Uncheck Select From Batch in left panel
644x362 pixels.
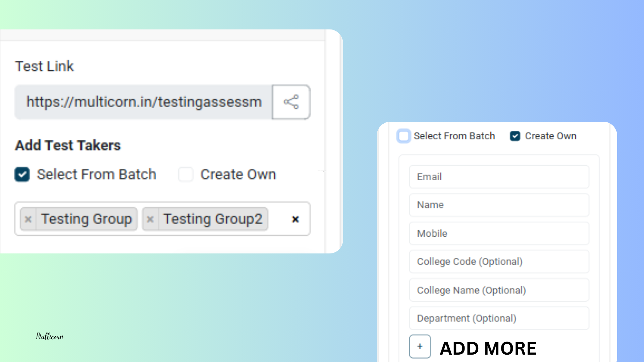[22, 174]
